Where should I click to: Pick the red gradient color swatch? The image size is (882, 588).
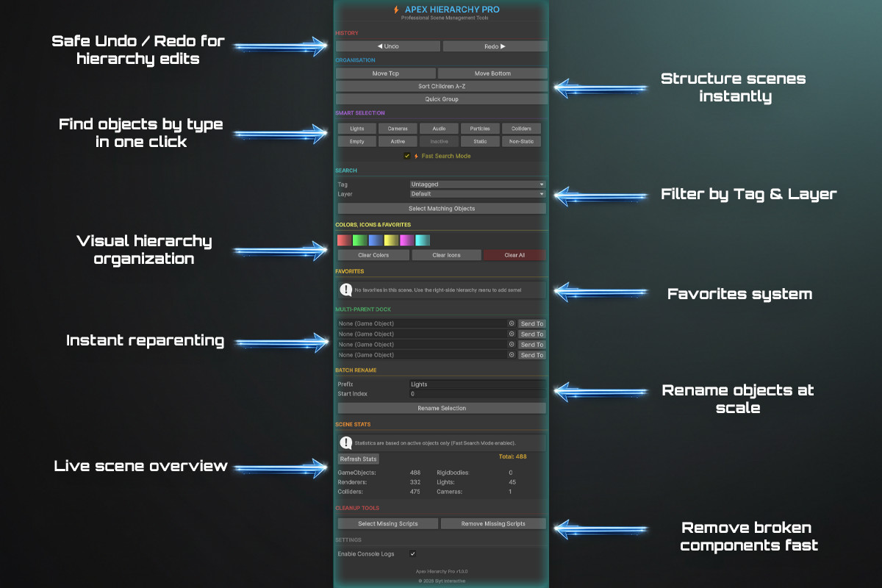345,240
